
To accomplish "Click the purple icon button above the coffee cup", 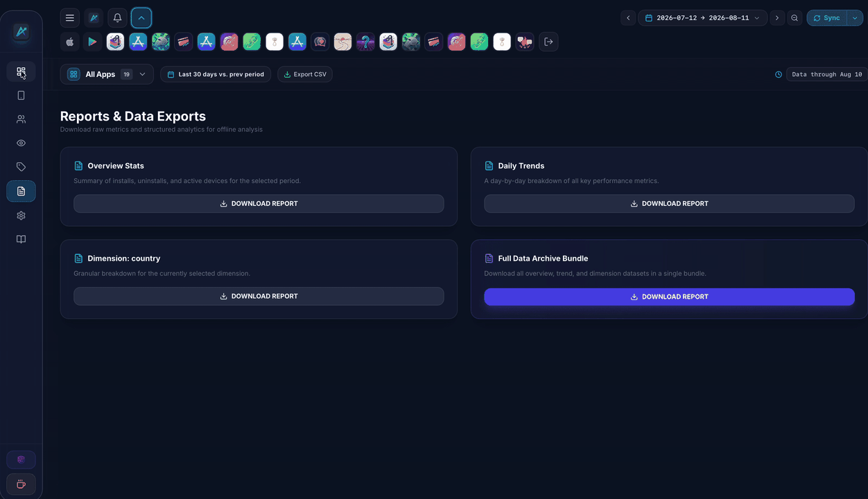I will coord(21,459).
